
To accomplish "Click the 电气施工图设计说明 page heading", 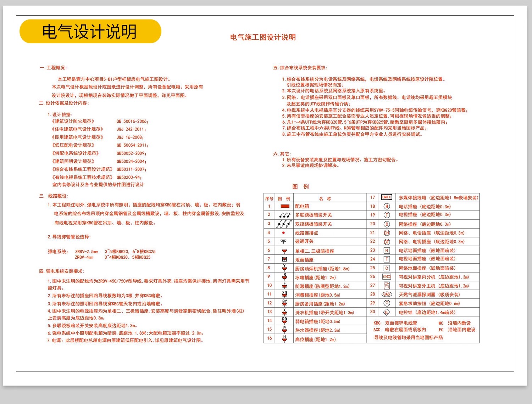I will (x=264, y=37).
